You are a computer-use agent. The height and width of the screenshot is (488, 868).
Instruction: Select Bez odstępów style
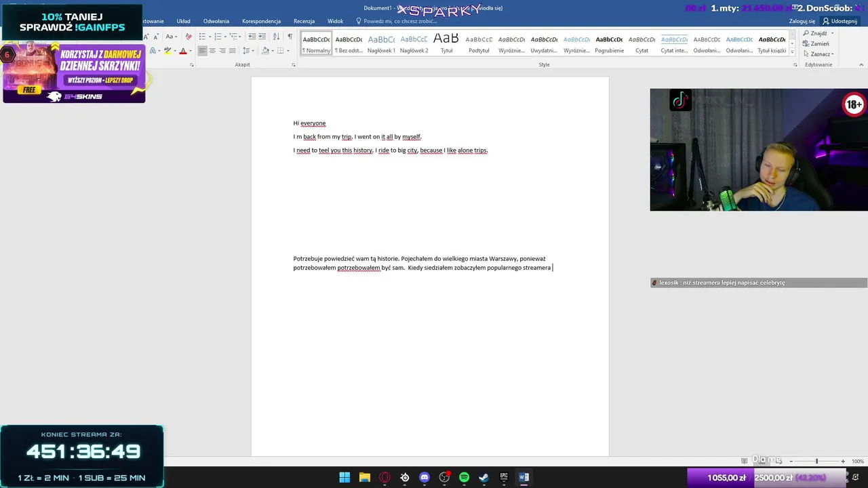click(349, 43)
